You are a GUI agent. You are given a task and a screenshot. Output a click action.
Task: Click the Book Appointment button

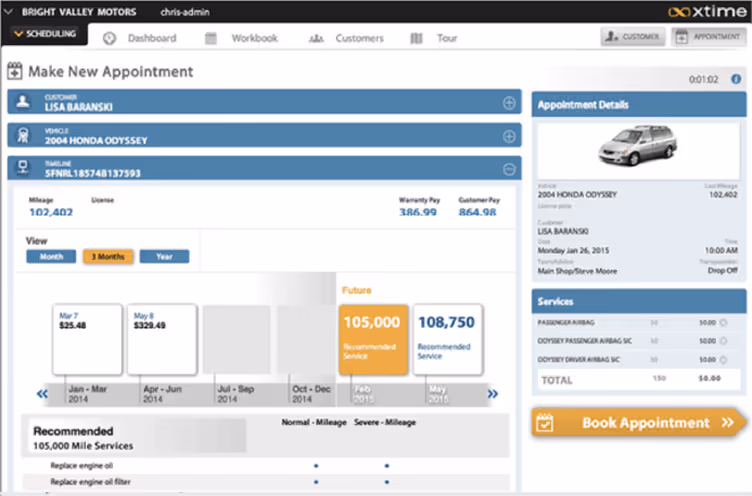(x=638, y=423)
